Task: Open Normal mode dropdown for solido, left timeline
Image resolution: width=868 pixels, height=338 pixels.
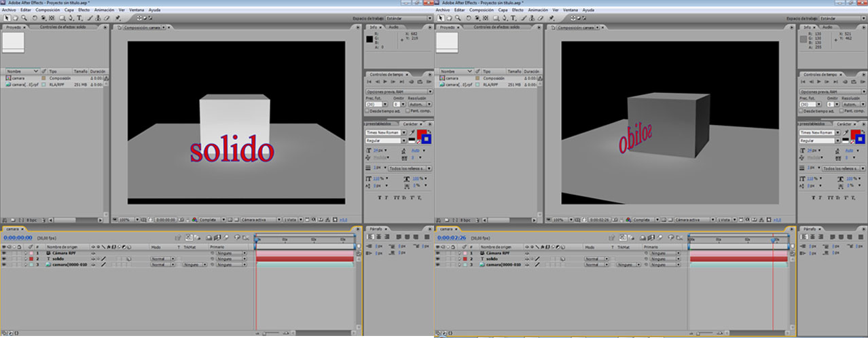Action: click(x=162, y=259)
